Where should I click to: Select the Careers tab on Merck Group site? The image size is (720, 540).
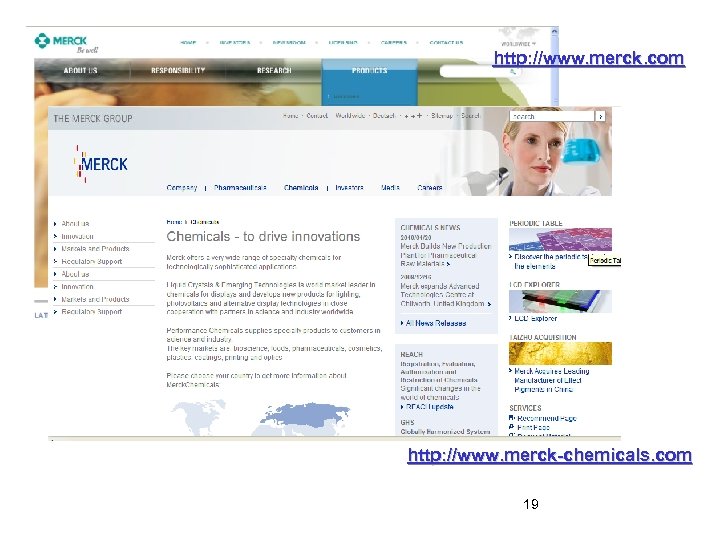tap(430, 187)
